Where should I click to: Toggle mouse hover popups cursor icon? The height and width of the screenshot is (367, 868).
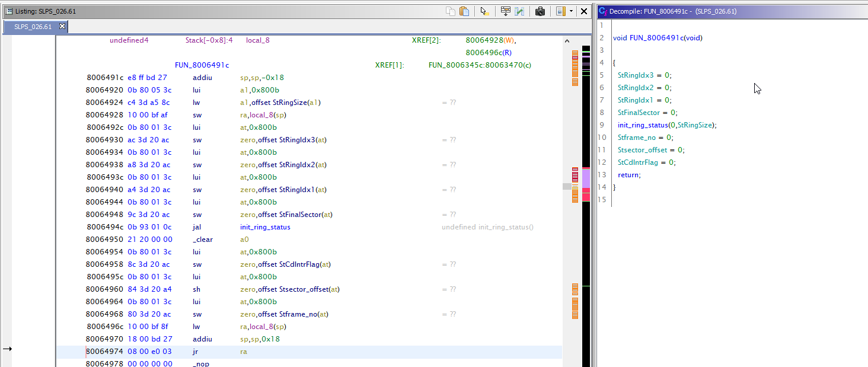point(484,11)
